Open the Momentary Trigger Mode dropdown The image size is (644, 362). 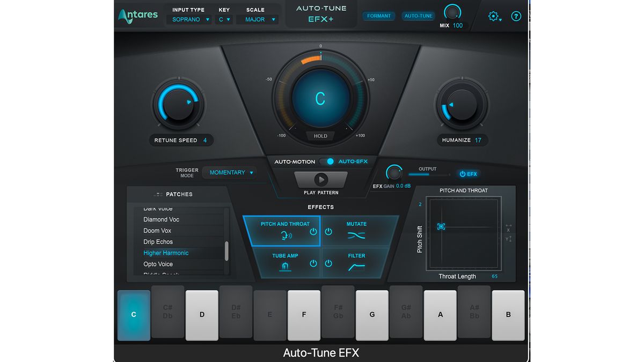point(230,172)
